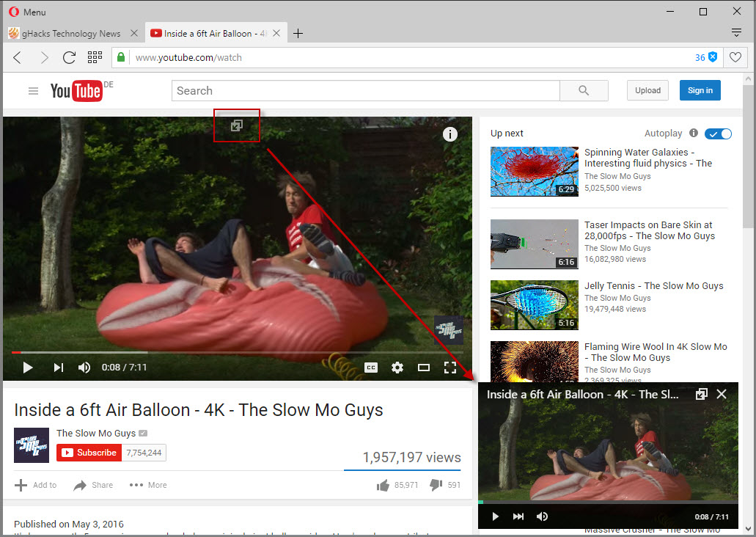Mute the main video volume
The height and width of the screenshot is (537, 756).
pos(84,368)
